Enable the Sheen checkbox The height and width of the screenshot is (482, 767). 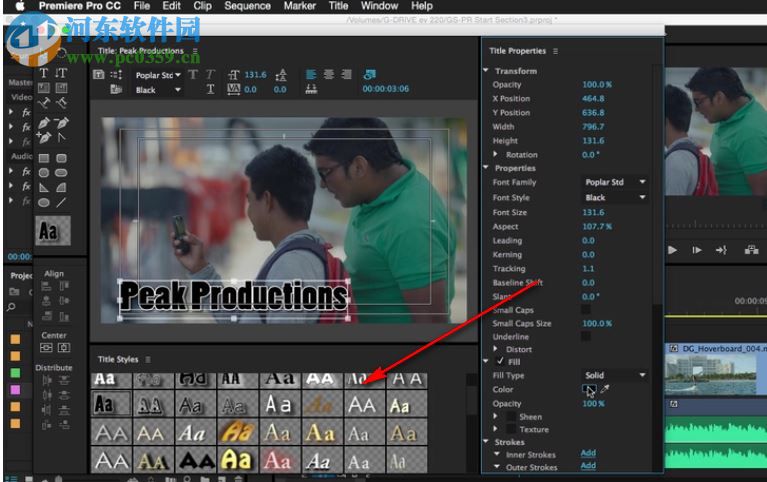pyautogui.click(x=511, y=416)
